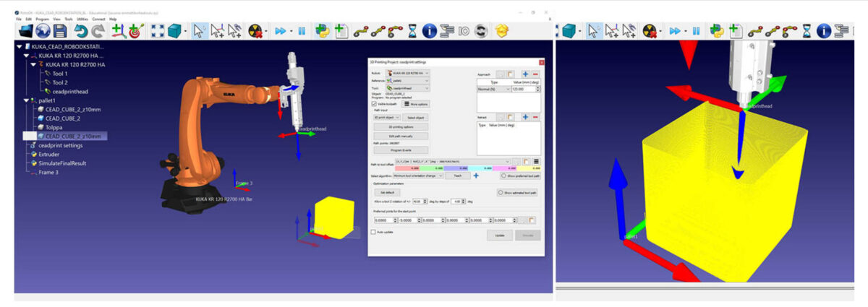Image resolution: width=868 pixels, height=307 pixels.
Task: Open the Select algorithm dropdown
Action: pos(419,176)
